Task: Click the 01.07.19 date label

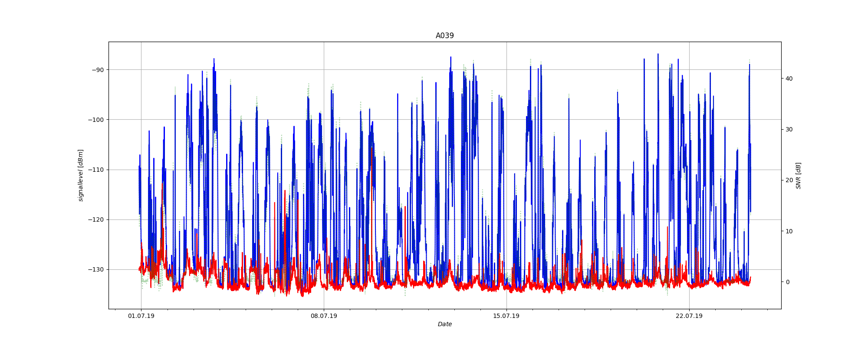Action: (141, 316)
